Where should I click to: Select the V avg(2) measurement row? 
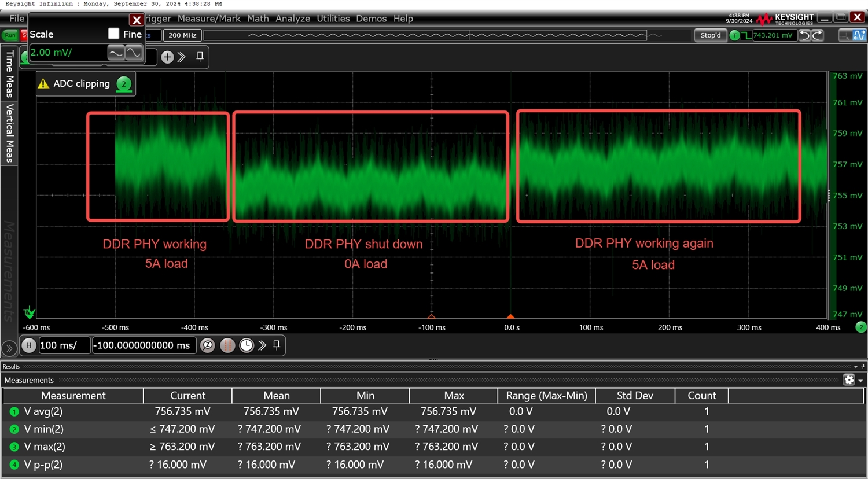coord(433,412)
